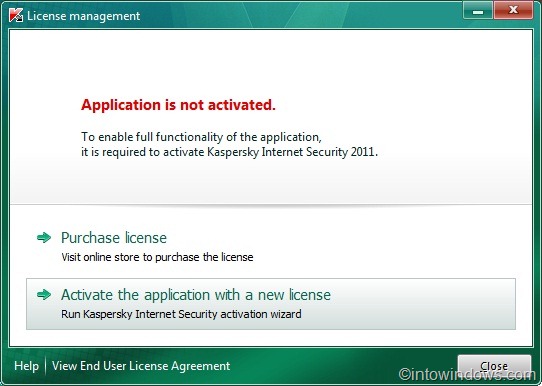
Task: Click the red X window button
Action: point(513,11)
